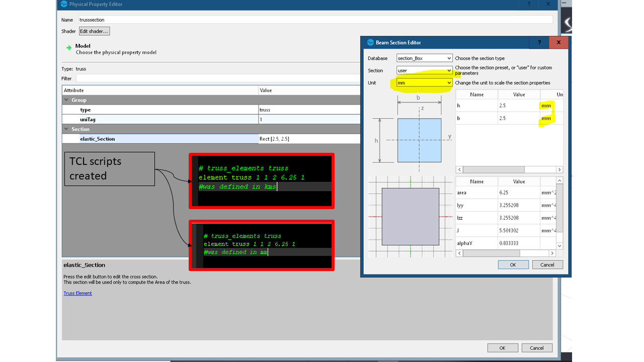The height and width of the screenshot is (362, 644).
Task: Click OK in Beam Section Editor
Action: (x=513, y=264)
